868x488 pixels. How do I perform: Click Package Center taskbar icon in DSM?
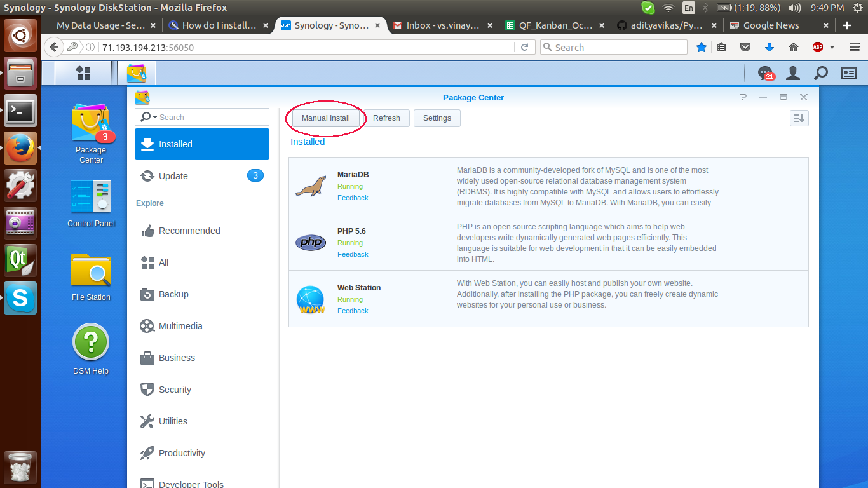[137, 73]
